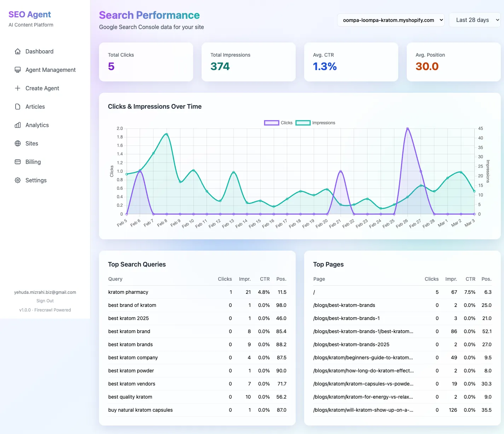The image size is (504, 434).
Task: Open the site selector dropdown
Action: click(x=390, y=20)
